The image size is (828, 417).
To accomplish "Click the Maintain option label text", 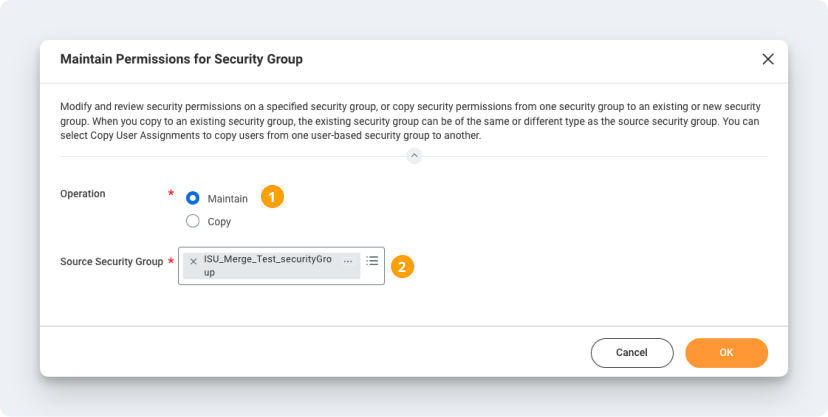I will (227, 199).
